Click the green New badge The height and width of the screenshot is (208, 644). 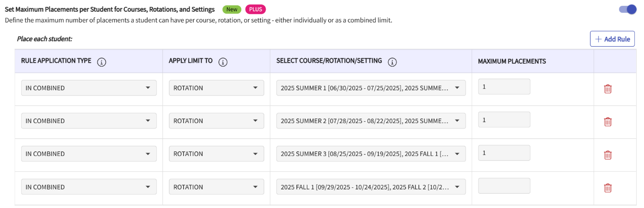pyautogui.click(x=231, y=9)
